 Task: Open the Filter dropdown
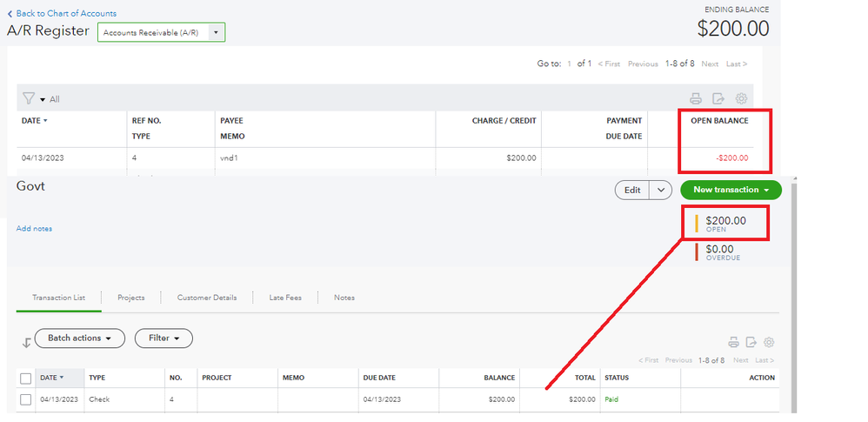click(x=164, y=338)
